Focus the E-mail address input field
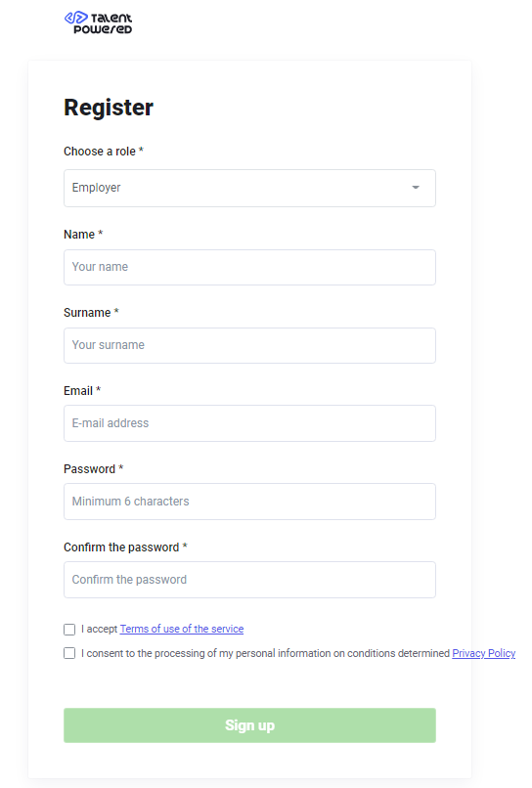 click(x=249, y=423)
